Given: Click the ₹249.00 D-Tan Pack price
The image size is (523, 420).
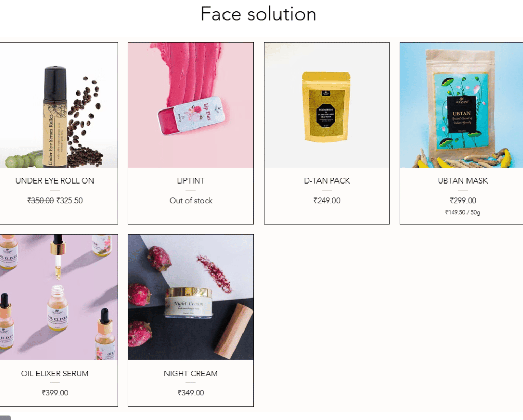Looking at the screenshot, I should [327, 200].
